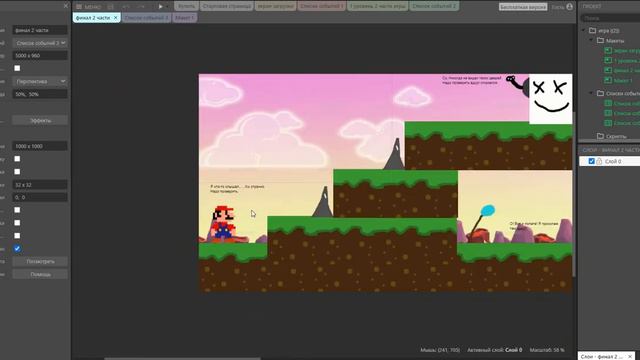Click the project search field

[x=610, y=18]
